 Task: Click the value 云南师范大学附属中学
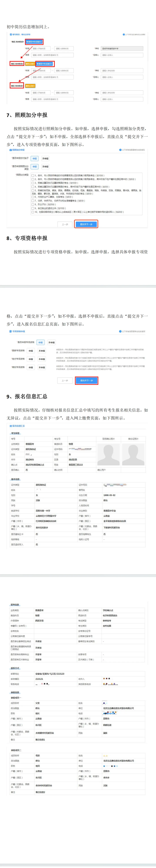46,516
